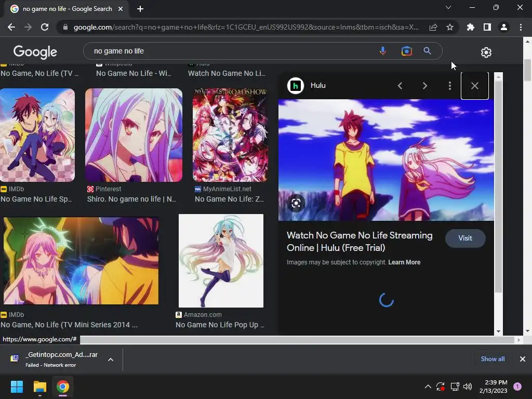Open the Chrome three-dot menu
This screenshot has height=399, width=532.
(521, 27)
